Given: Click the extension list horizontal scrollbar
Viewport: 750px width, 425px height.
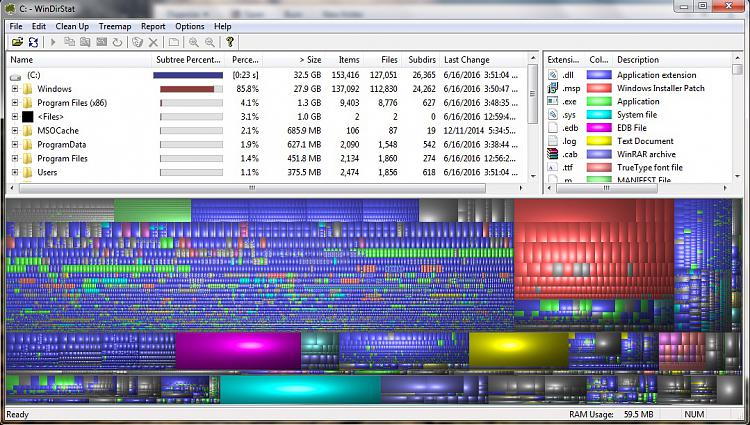Looking at the screenshot, I should point(607,188).
